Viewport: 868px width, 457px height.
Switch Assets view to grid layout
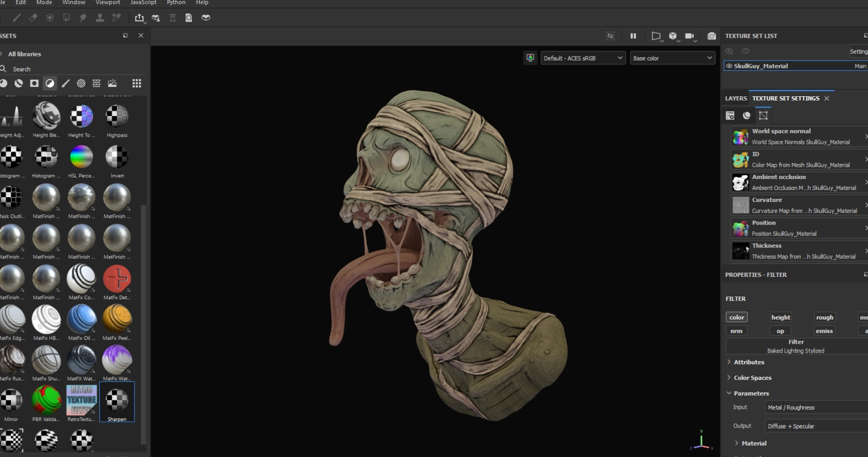(x=137, y=83)
